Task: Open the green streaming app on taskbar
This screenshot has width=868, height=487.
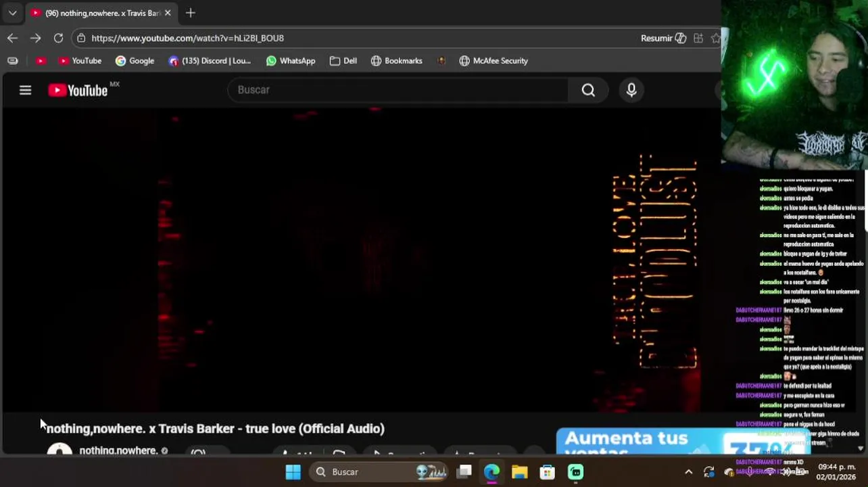Action: coord(575,472)
